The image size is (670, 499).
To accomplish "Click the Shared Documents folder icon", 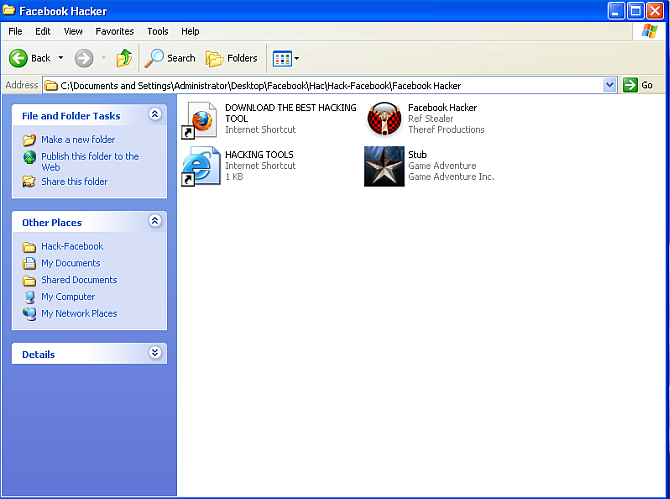I will click(29, 280).
